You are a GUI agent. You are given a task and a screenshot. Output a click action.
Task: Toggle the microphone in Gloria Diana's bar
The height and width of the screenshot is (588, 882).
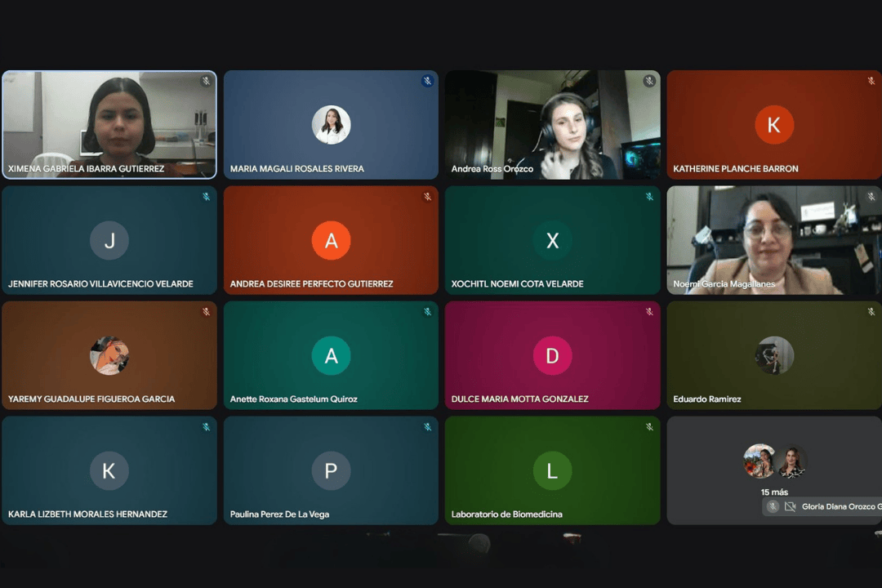tap(773, 506)
